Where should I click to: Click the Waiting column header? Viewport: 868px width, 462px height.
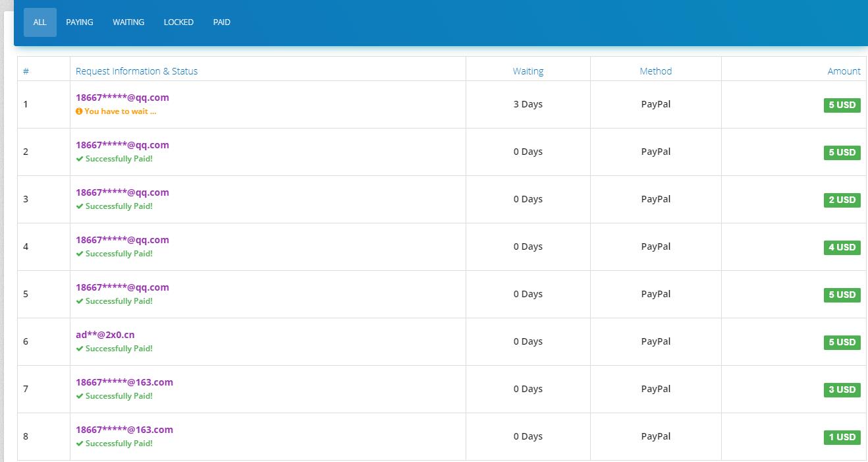tap(528, 71)
